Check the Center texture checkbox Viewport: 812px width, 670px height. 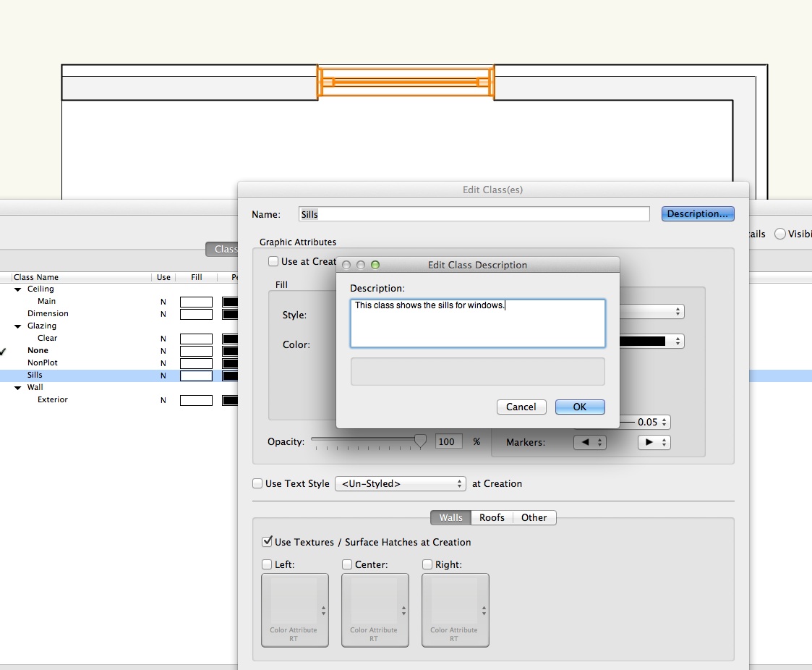[346, 564]
